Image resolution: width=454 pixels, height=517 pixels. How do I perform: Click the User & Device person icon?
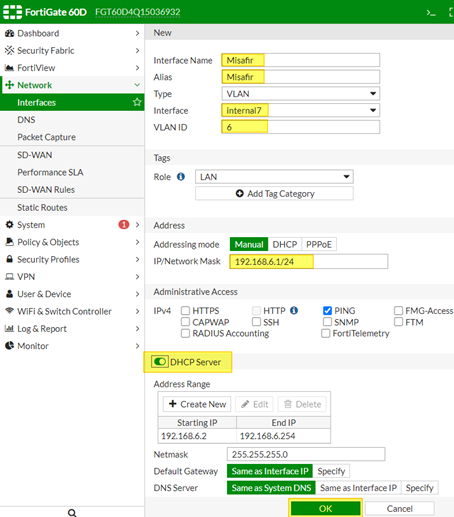coord(9,294)
